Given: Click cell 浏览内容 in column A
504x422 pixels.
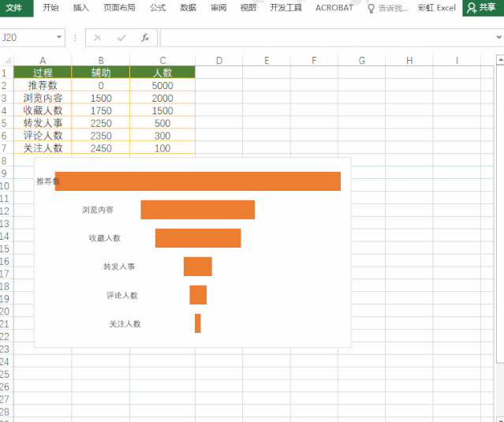Looking at the screenshot, I should tap(43, 98).
